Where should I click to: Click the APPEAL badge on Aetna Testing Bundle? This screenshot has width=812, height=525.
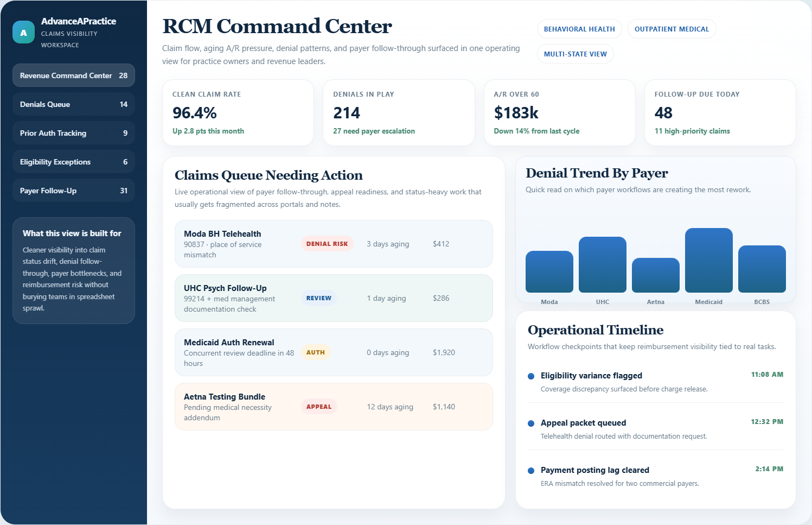click(319, 406)
